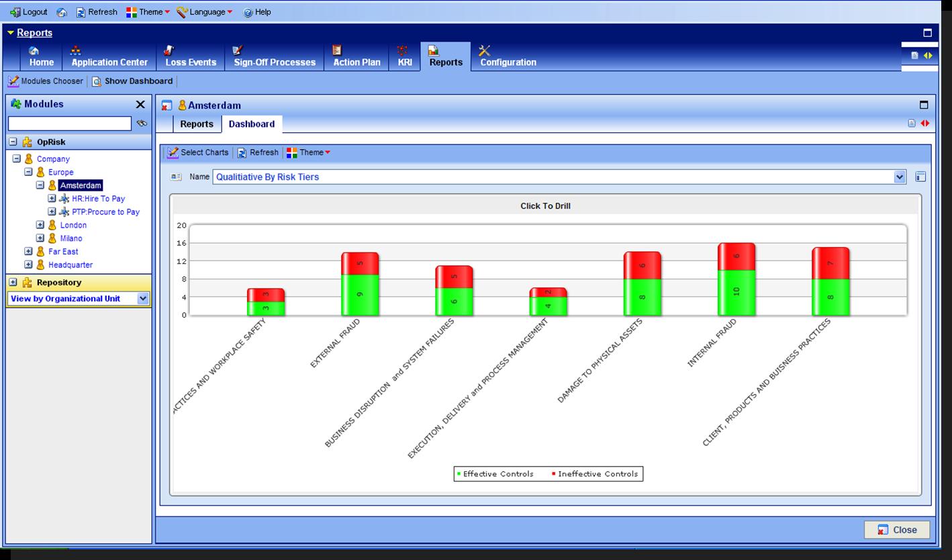
Task: Open the Theme menu in top toolbar
Action: 148,12
